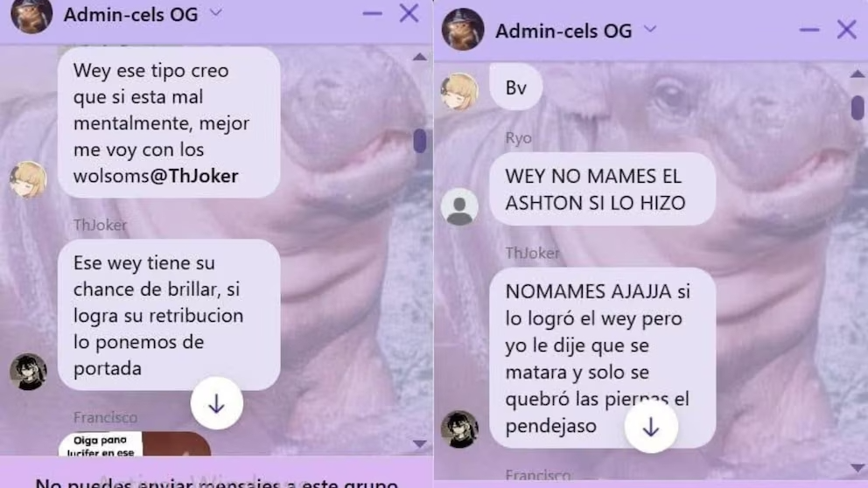Screen dimensions: 868x488
Task: Click the left chat scrollbar thumb
Action: 420,141
